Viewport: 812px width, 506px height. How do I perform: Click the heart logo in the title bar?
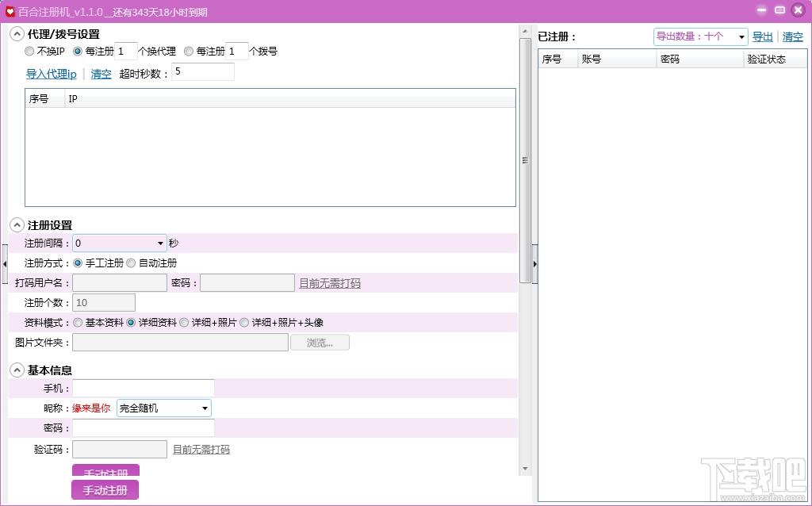pos(9,10)
